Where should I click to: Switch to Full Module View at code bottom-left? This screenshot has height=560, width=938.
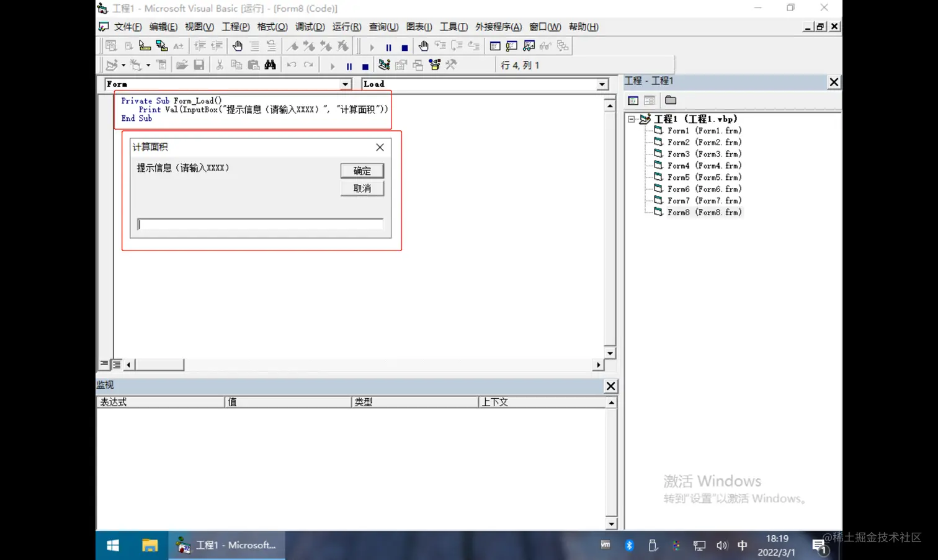click(116, 365)
